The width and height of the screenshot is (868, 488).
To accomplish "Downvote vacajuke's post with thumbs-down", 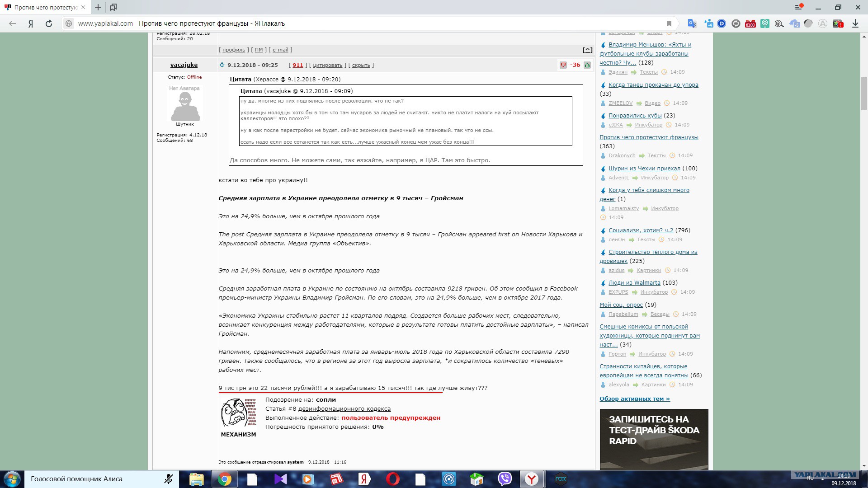I will point(563,65).
